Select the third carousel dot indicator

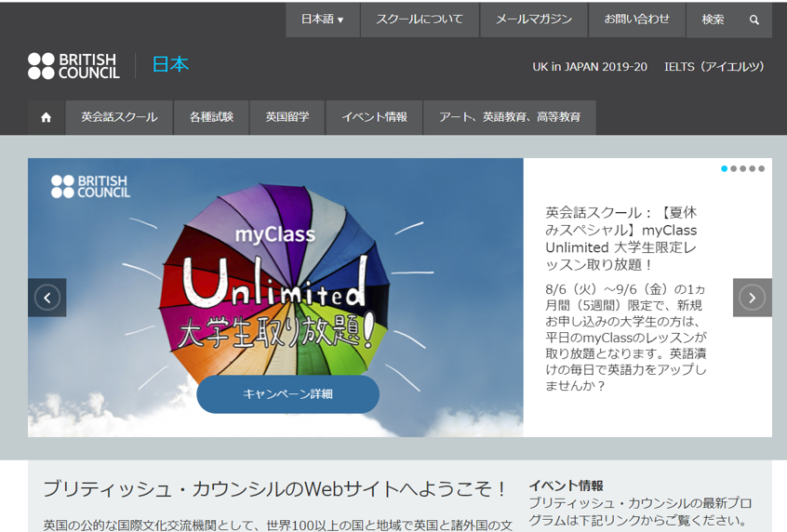coord(743,168)
